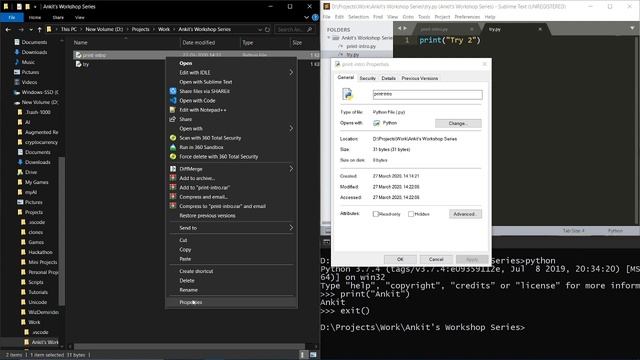The image size is (640, 360).
Task: Expand the Send to submenu arrow
Action: [x=291, y=228]
